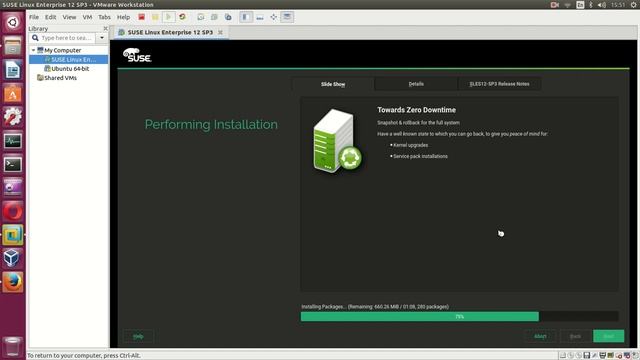This screenshot has width=640, height=360.
Task: Open the Tabs menu
Action: click(x=104, y=17)
